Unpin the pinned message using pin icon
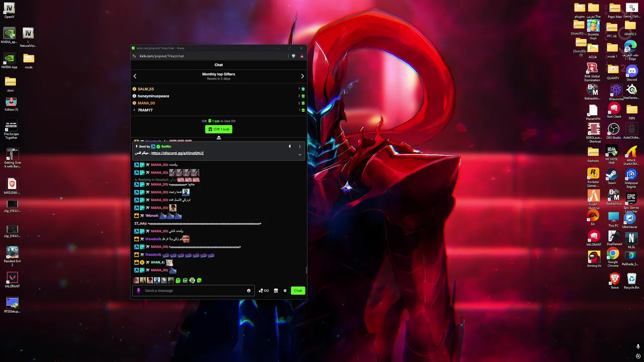The width and height of the screenshot is (644, 362). pos(289,146)
